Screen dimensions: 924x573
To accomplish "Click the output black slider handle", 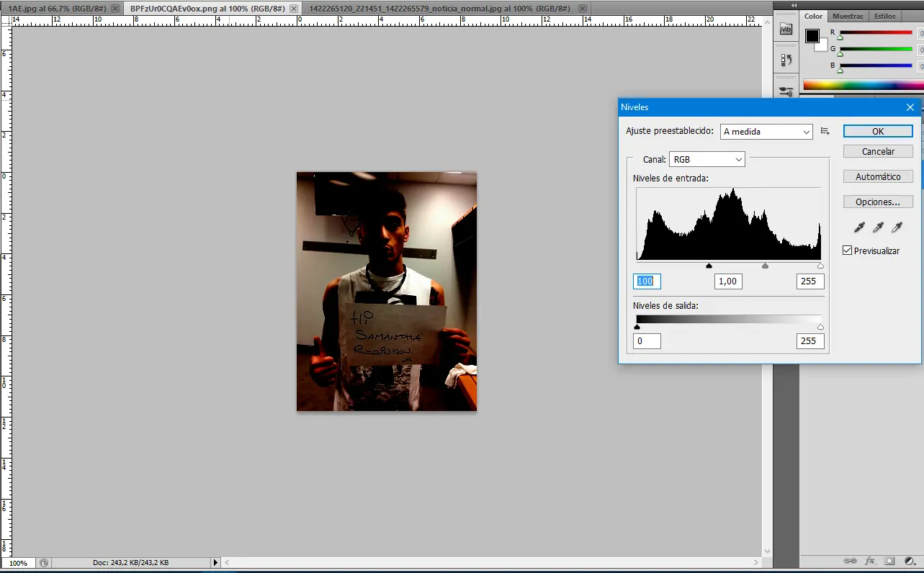I will pyautogui.click(x=637, y=327).
